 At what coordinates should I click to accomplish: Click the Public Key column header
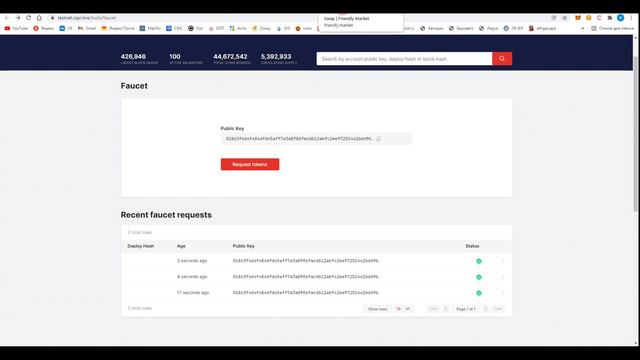[x=244, y=246]
